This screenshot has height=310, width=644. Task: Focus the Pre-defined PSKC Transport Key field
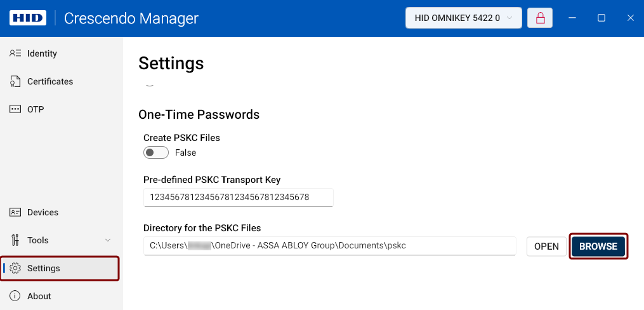(238, 198)
